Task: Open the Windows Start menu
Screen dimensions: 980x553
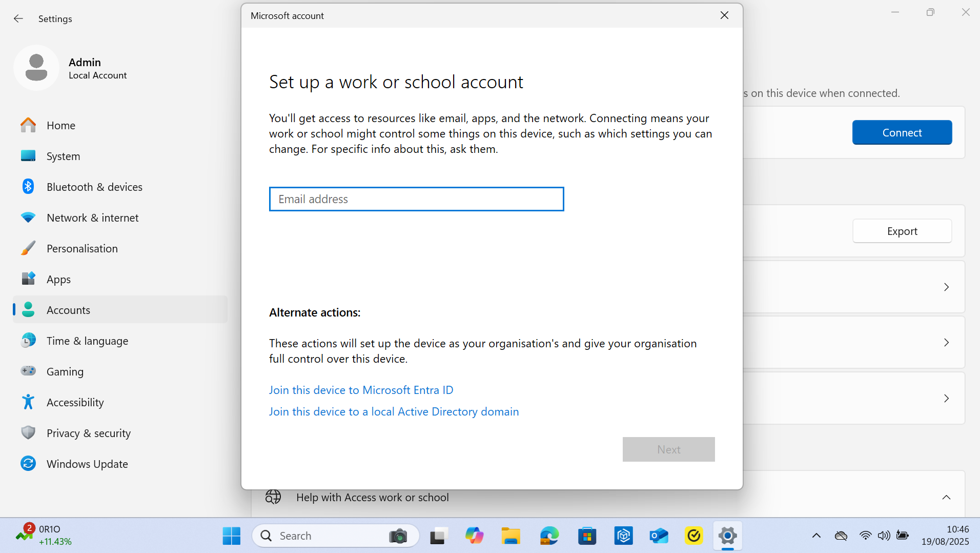Action: 232,536
